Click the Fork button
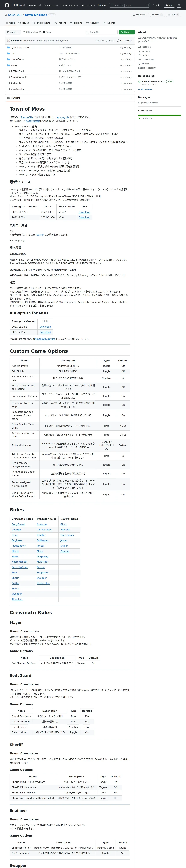The width and height of the screenshot is (186, 868). (x=157, y=15)
